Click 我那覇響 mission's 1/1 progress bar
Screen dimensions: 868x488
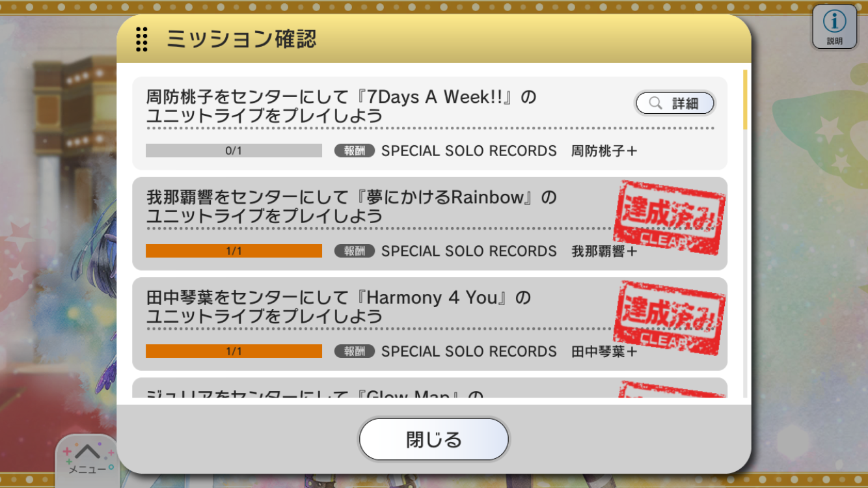(x=234, y=251)
